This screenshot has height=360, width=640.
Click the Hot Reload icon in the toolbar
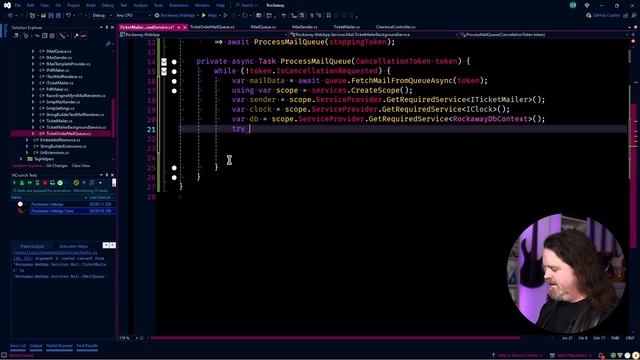pos(244,16)
